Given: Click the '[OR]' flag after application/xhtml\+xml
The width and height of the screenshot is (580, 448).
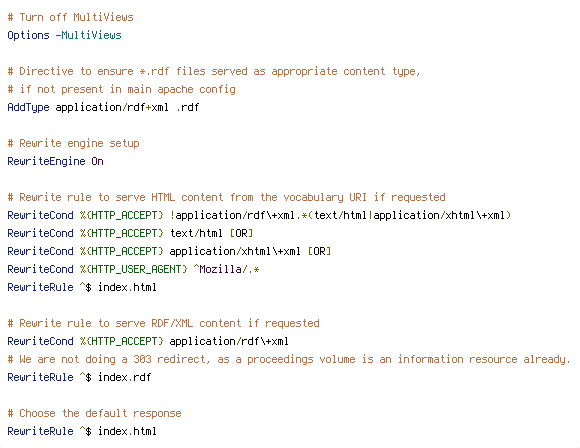Looking at the screenshot, I should 319,251.
